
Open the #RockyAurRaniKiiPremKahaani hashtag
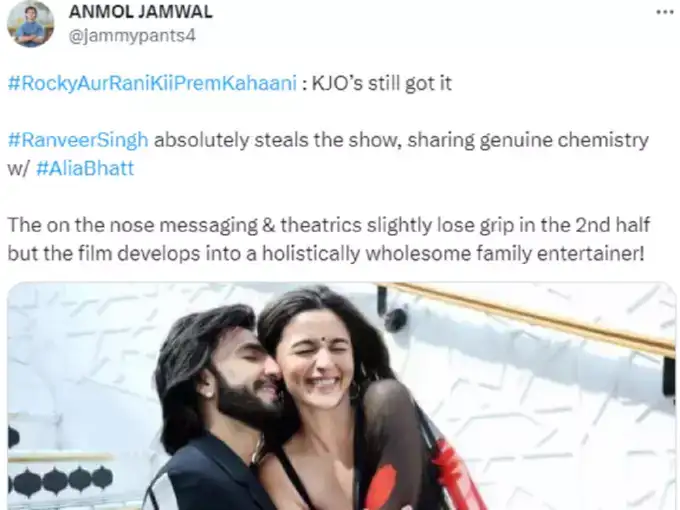click(152, 83)
